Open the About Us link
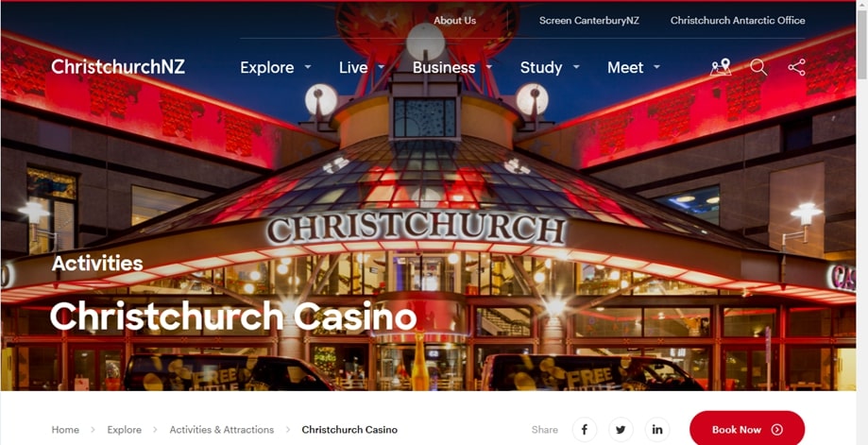868x445 pixels. point(454,21)
